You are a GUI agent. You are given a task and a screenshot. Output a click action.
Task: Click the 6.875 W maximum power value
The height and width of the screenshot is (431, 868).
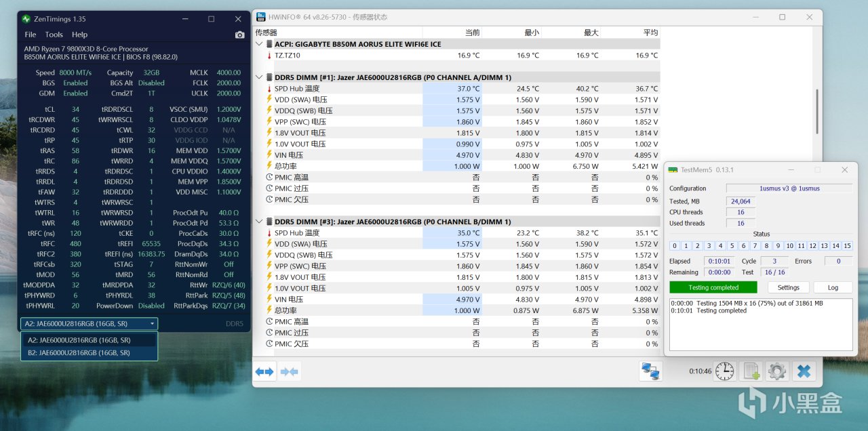point(586,310)
